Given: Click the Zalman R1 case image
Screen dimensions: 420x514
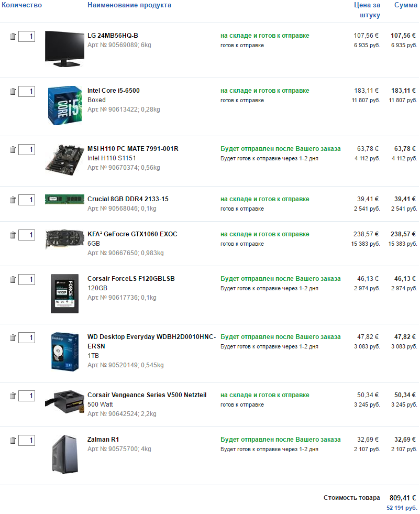Looking at the screenshot, I should pyautogui.click(x=65, y=454).
